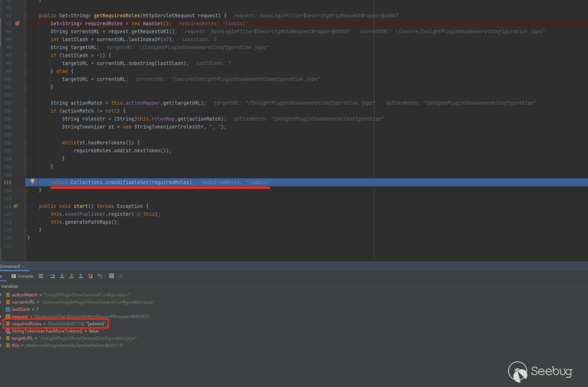Click the override gutter marker on line 116
588x387 pixels.
pyautogui.click(x=16, y=206)
